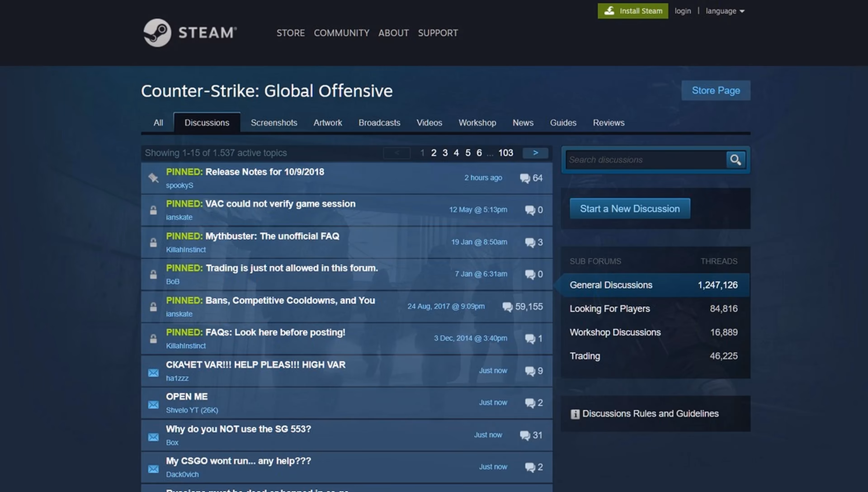The image size is (868, 492).
Task: Jump to last page 103
Action: click(x=505, y=153)
